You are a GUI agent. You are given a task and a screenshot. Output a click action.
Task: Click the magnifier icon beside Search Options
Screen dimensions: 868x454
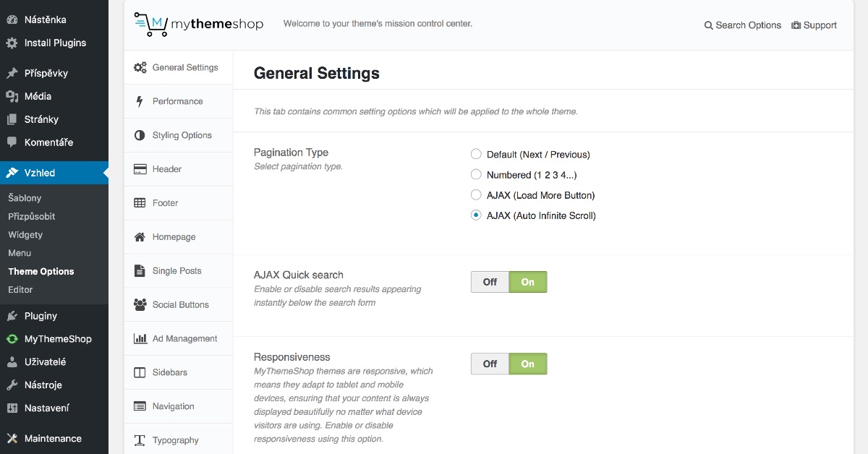(709, 25)
